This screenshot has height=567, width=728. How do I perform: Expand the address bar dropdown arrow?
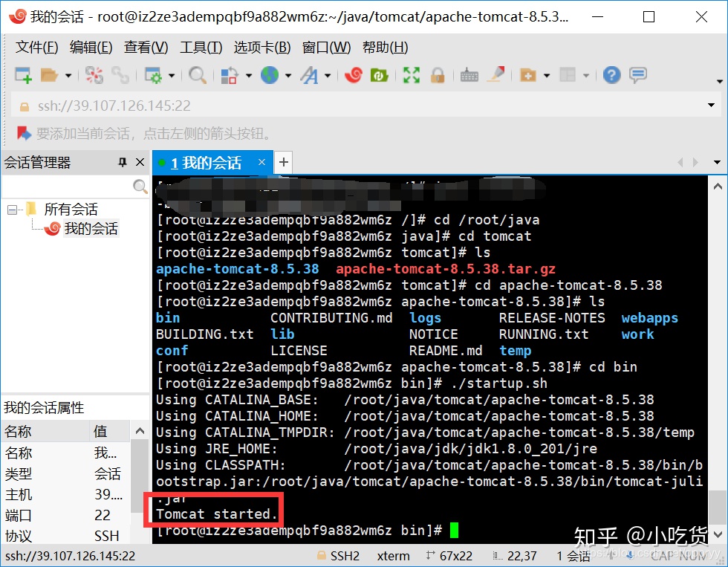(711, 106)
